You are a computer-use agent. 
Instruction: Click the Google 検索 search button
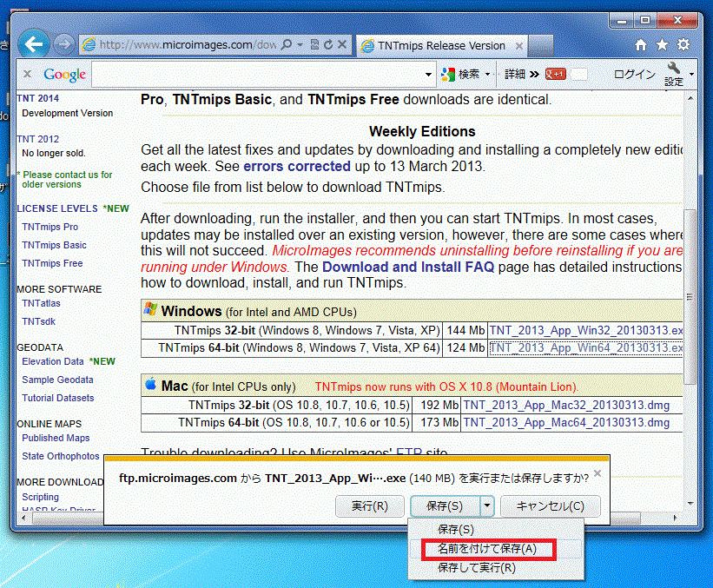point(460,74)
